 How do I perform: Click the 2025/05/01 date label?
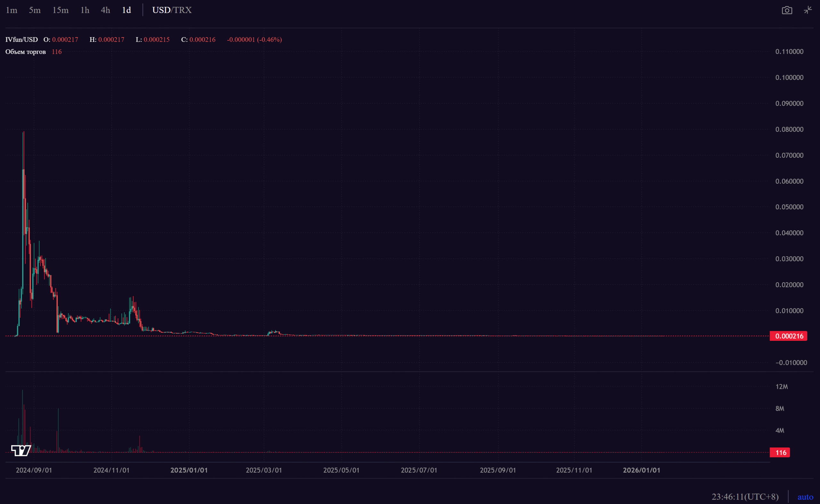point(341,470)
